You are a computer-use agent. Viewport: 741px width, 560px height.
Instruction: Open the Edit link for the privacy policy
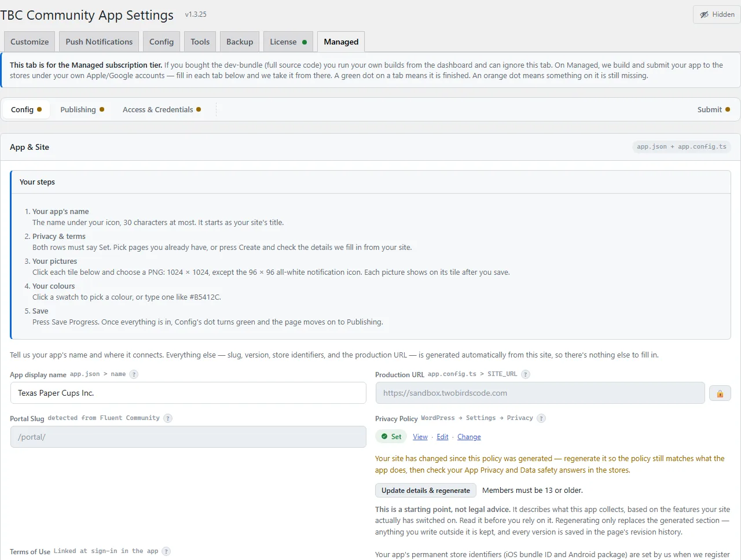point(442,437)
